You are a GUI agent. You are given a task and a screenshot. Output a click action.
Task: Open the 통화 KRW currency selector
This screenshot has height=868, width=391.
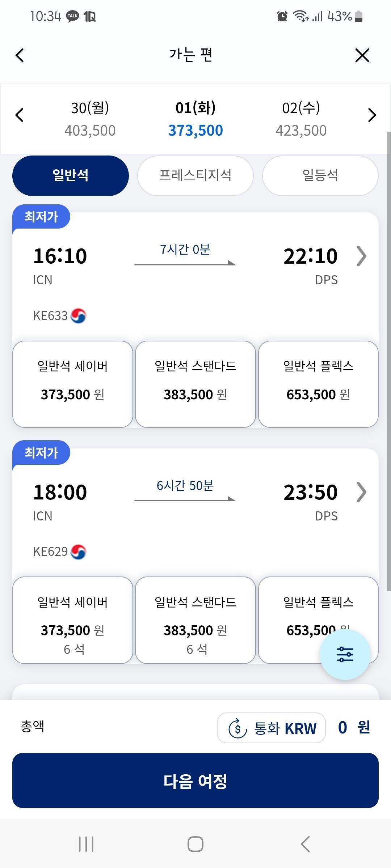tap(271, 728)
